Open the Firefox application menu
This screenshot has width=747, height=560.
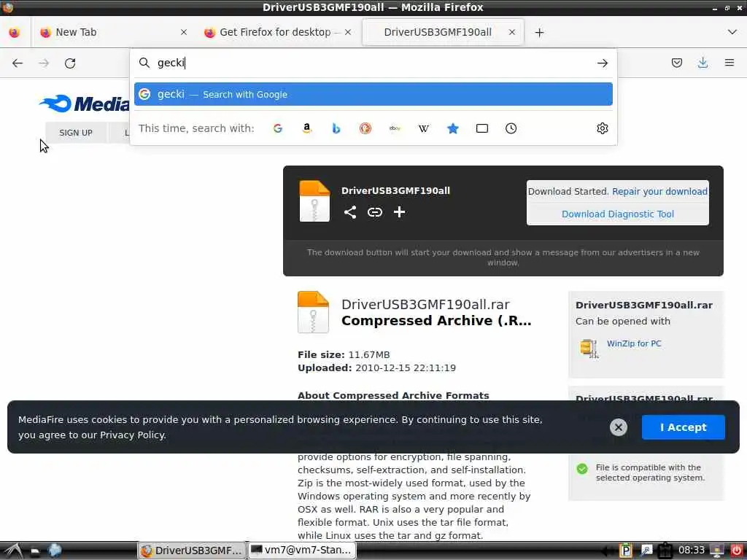[729, 63]
